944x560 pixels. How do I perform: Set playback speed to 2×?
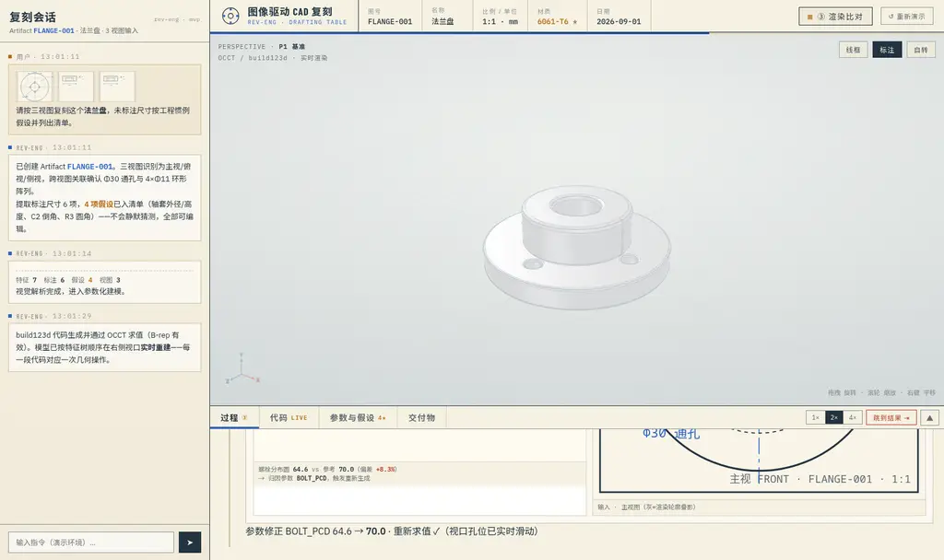tap(833, 417)
